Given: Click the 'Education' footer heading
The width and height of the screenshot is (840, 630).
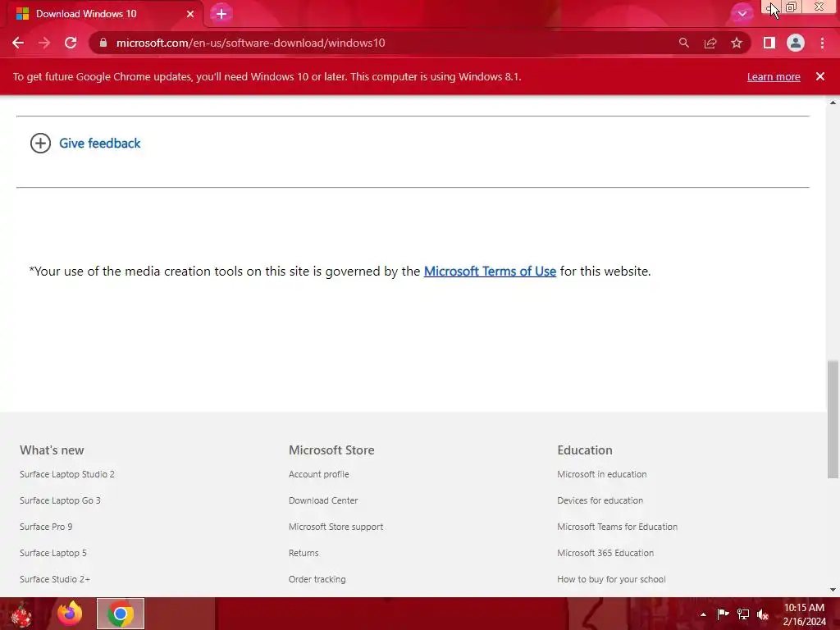Looking at the screenshot, I should (584, 450).
